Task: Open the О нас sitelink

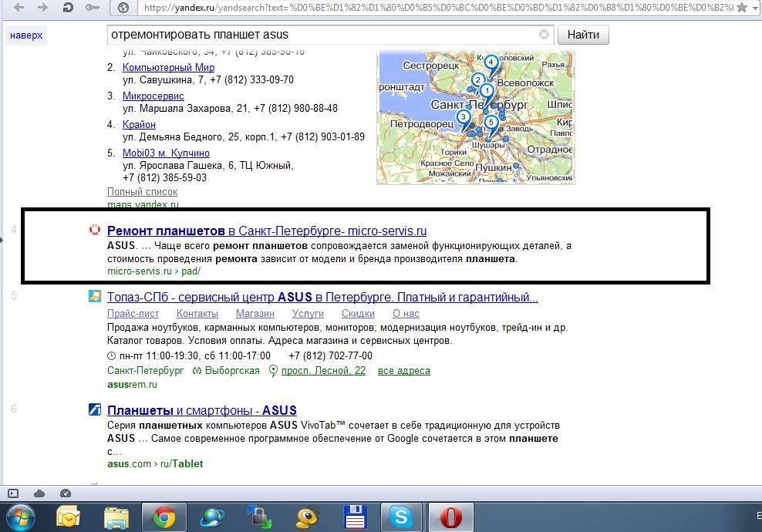Action: [406, 314]
